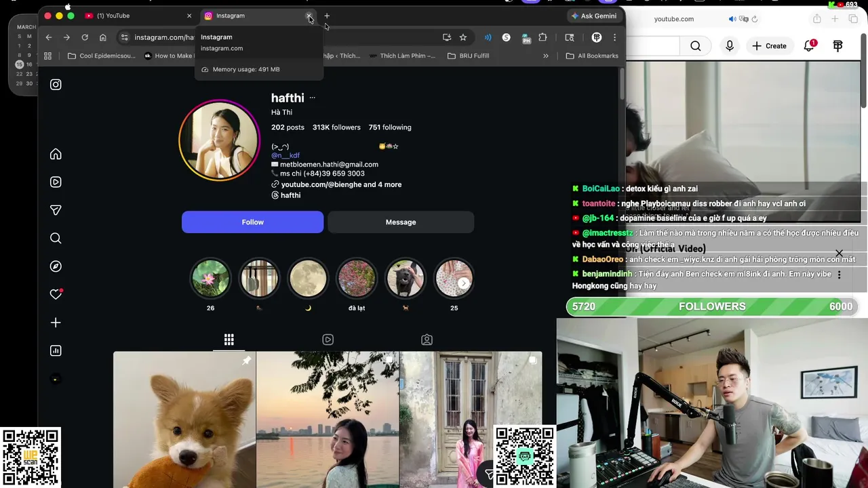Image resolution: width=868 pixels, height=488 pixels.
Task: Open the @n__kdf mention link
Action: coord(285,155)
